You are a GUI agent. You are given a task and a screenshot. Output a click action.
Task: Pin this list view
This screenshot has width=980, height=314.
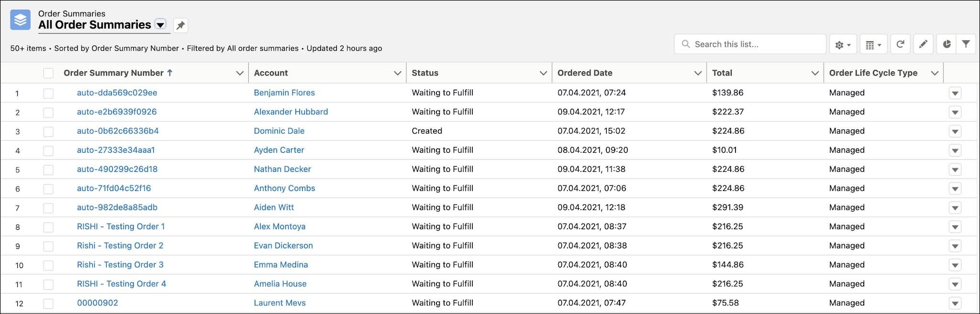point(180,25)
